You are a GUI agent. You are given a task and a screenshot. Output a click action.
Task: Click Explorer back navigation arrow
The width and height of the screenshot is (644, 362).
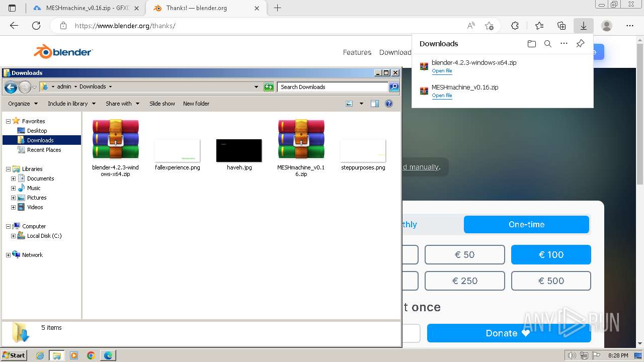point(11,87)
